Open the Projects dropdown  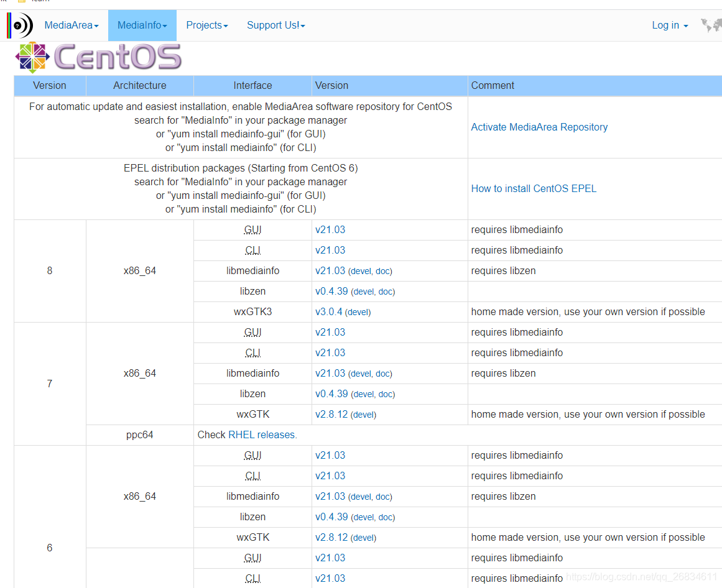pos(206,25)
